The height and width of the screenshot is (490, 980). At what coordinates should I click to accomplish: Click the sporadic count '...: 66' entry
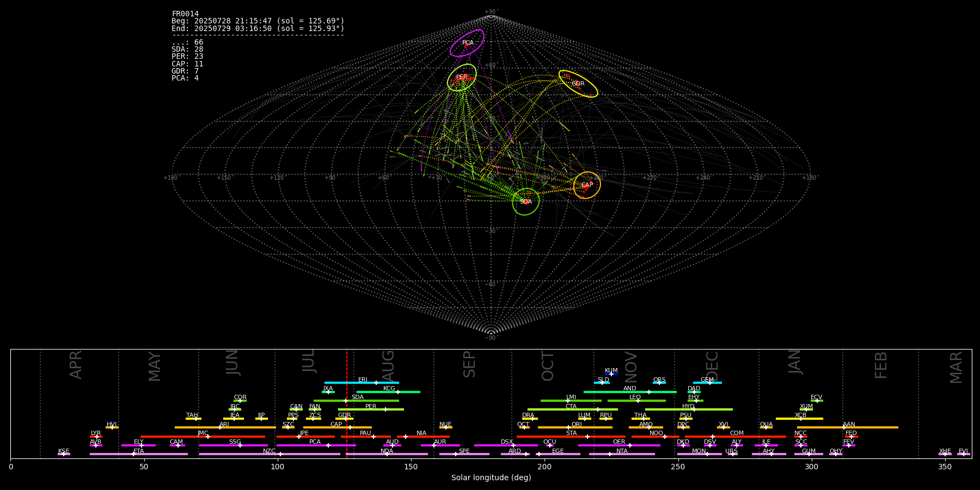(x=187, y=42)
